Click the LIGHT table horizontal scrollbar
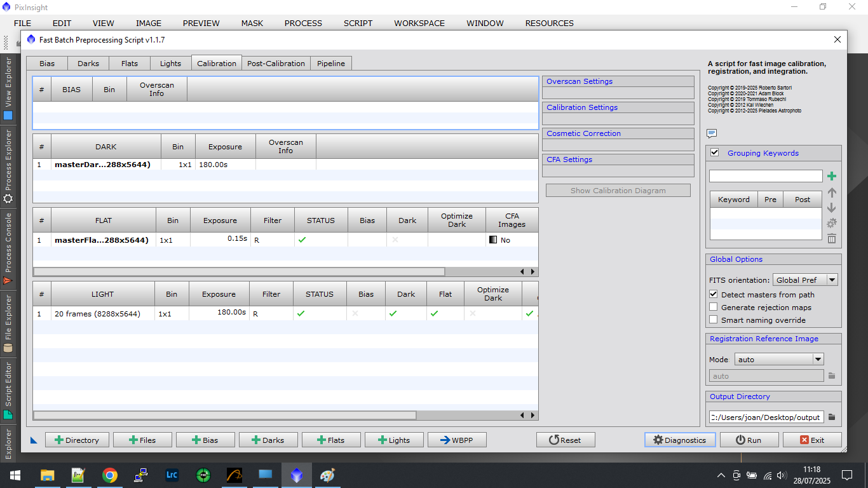 point(225,415)
